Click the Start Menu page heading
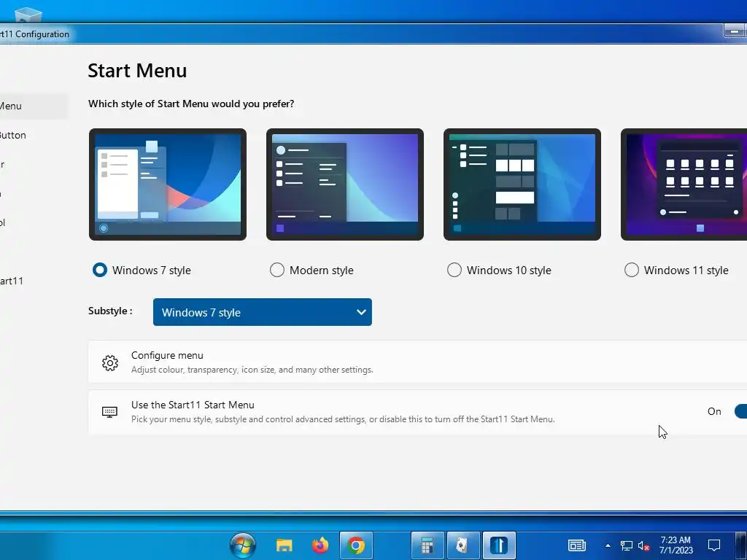The image size is (747, 560). (137, 71)
